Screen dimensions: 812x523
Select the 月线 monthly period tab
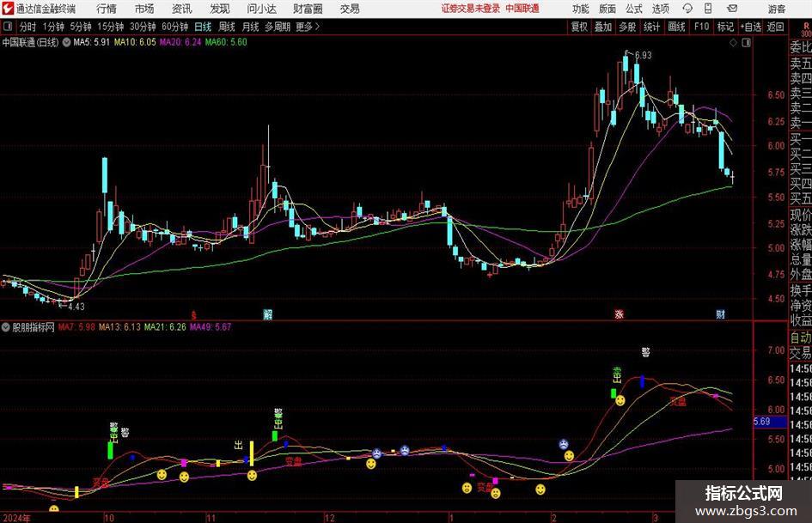(250, 27)
